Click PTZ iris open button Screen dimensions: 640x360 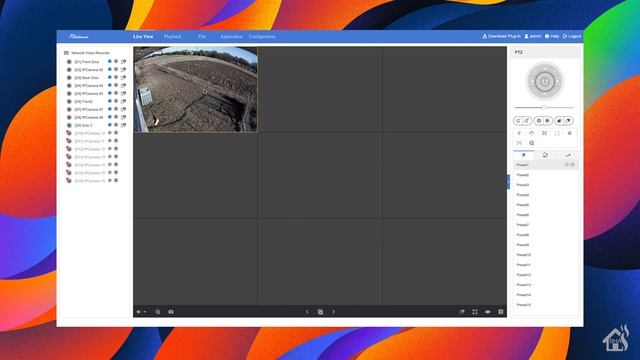[569, 121]
